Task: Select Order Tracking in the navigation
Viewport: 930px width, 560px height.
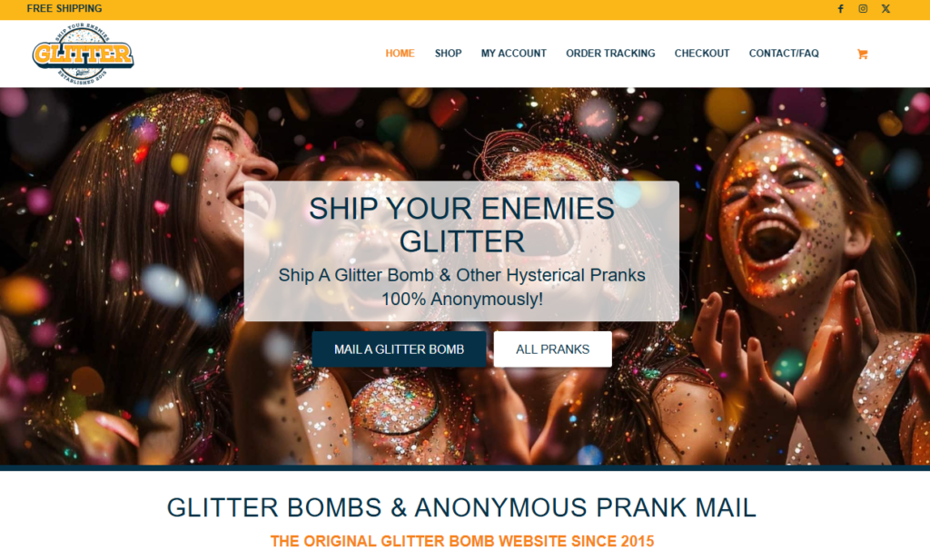Action: pos(610,54)
